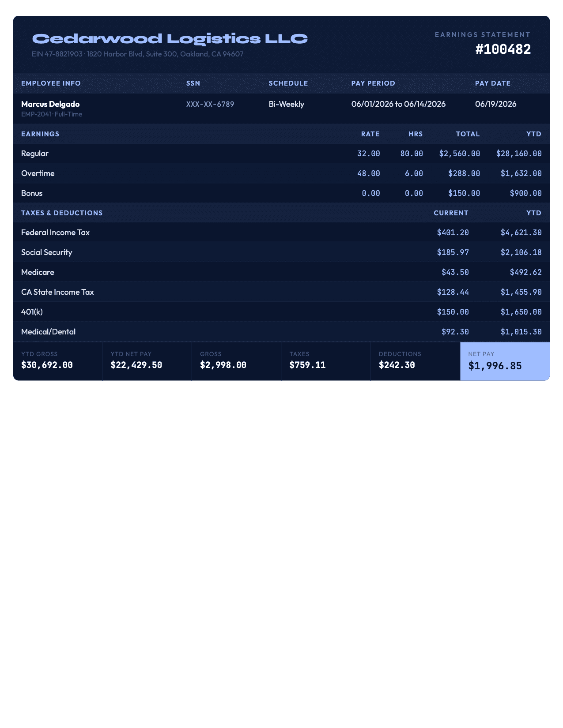Screen dimensions: 563x728
Task: Select the Regular hours 80.00
Action: 412,154
